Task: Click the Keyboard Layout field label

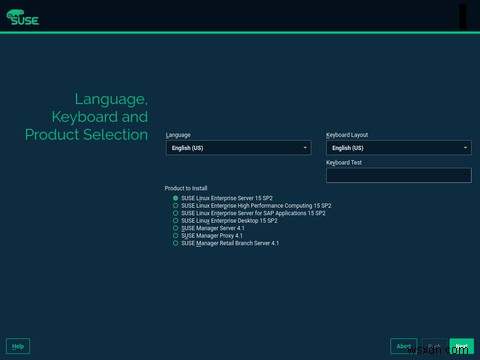Action: (347, 135)
